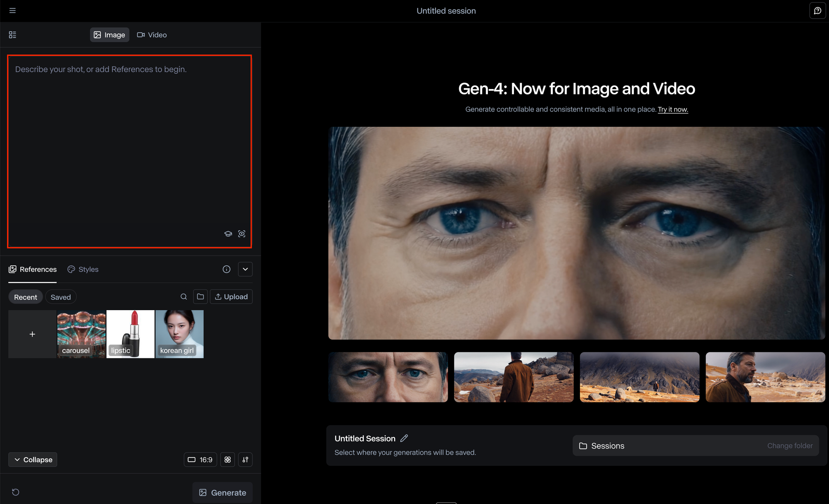The image size is (829, 504).
Task: Switch to the Styles tab
Action: click(x=83, y=269)
